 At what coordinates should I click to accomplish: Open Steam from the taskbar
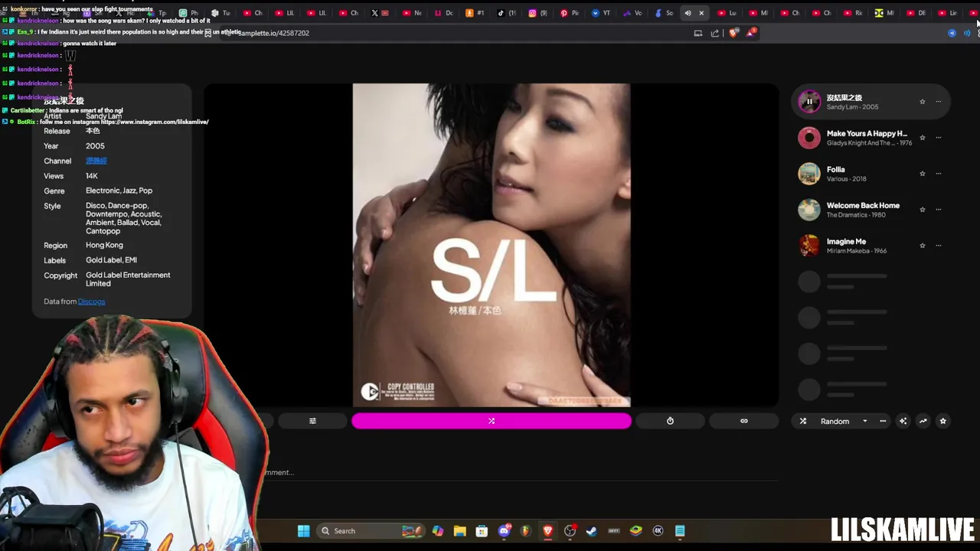(x=592, y=531)
